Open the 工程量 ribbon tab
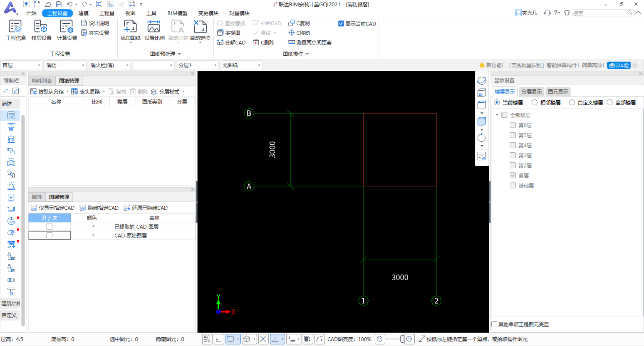The height and width of the screenshot is (346, 644). click(x=107, y=13)
